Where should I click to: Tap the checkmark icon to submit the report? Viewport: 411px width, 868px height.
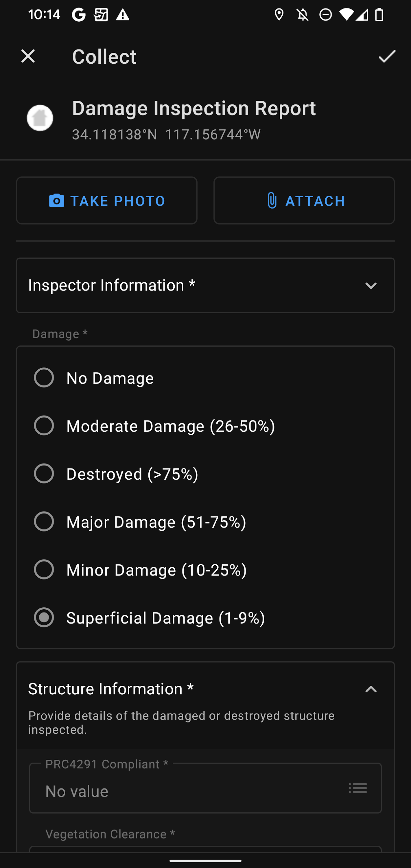[387, 56]
